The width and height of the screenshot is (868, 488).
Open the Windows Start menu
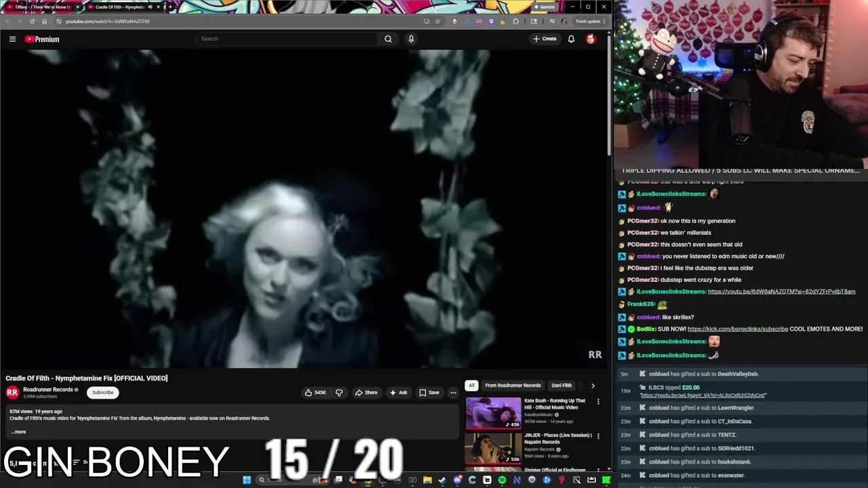coord(247,480)
